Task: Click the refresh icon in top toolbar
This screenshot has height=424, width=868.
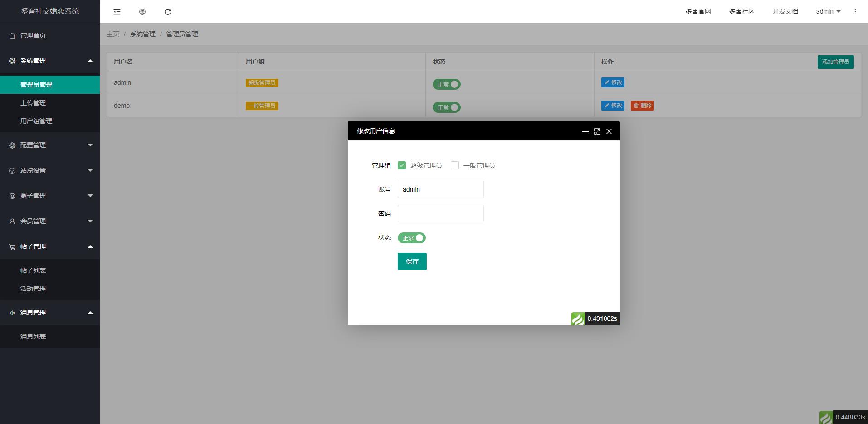Action: click(x=168, y=11)
